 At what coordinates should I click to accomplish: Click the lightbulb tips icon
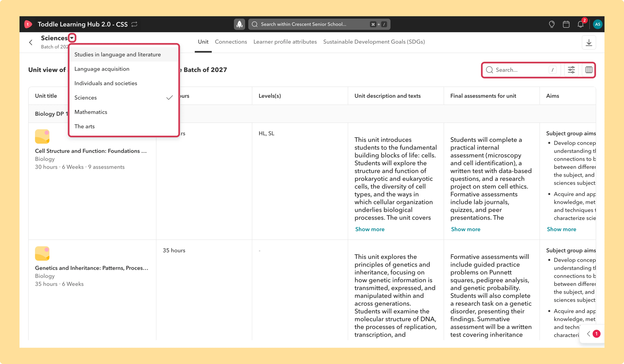tap(552, 24)
